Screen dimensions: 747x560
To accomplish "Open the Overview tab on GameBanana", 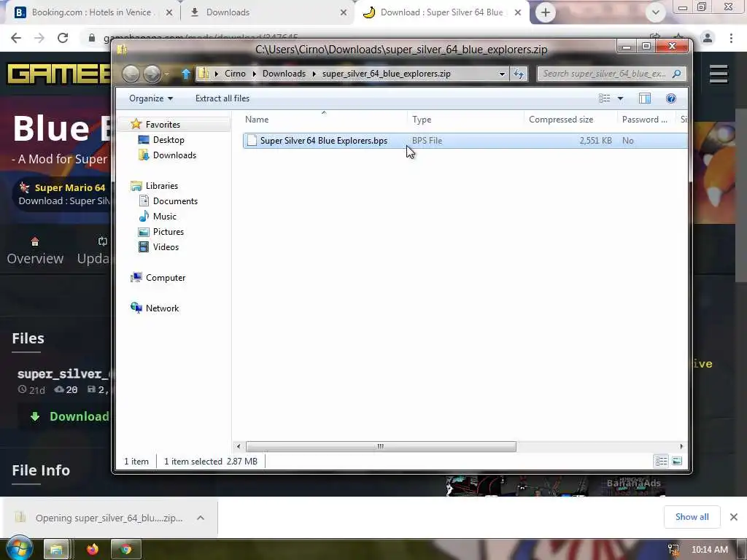I will [35, 251].
